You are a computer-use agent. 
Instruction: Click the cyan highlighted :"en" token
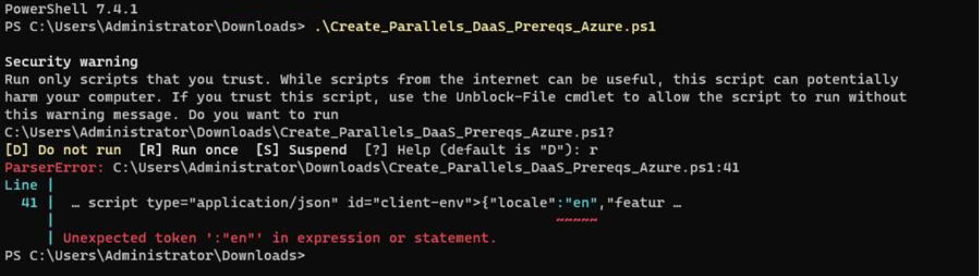point(577,202)
